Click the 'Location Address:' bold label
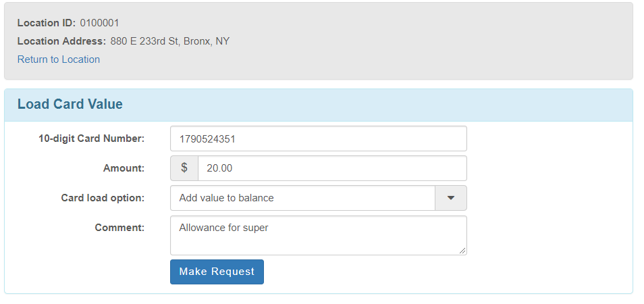The image size is (644, 304). point(61,41)
